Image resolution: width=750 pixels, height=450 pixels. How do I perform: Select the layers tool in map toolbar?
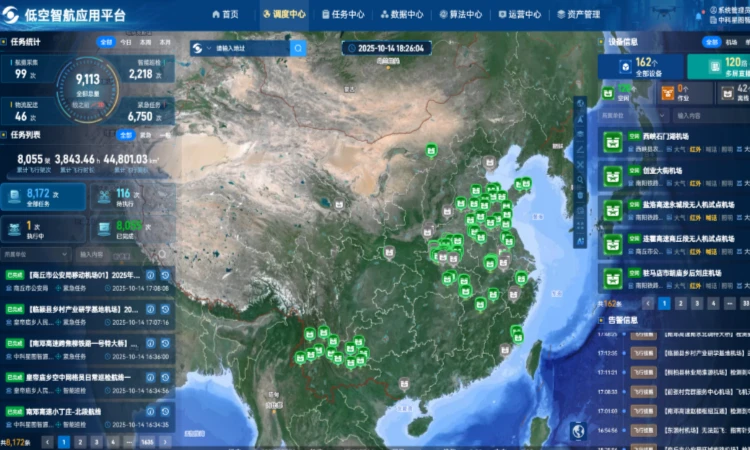(580, 134)
